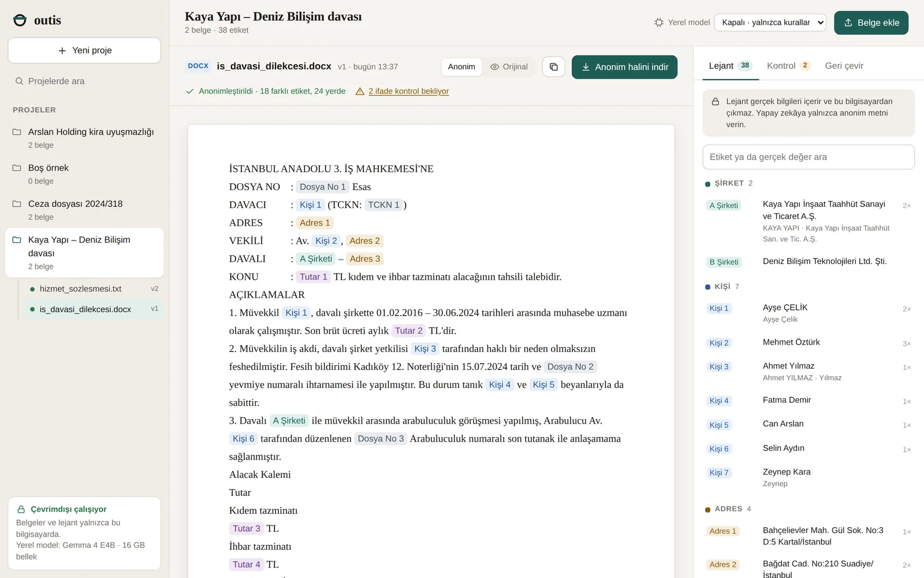The height and width of the screenshot is (578, 924).
Task: Open hizmet_sozlesmesi.txt document
Action: 94,289
